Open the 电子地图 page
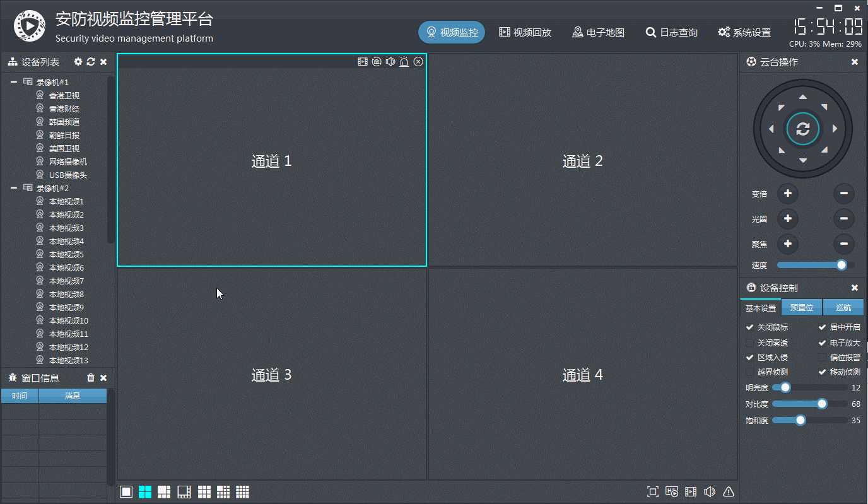Image resolution: width=868 pixels, height=504 pixels. click(598, 32)
